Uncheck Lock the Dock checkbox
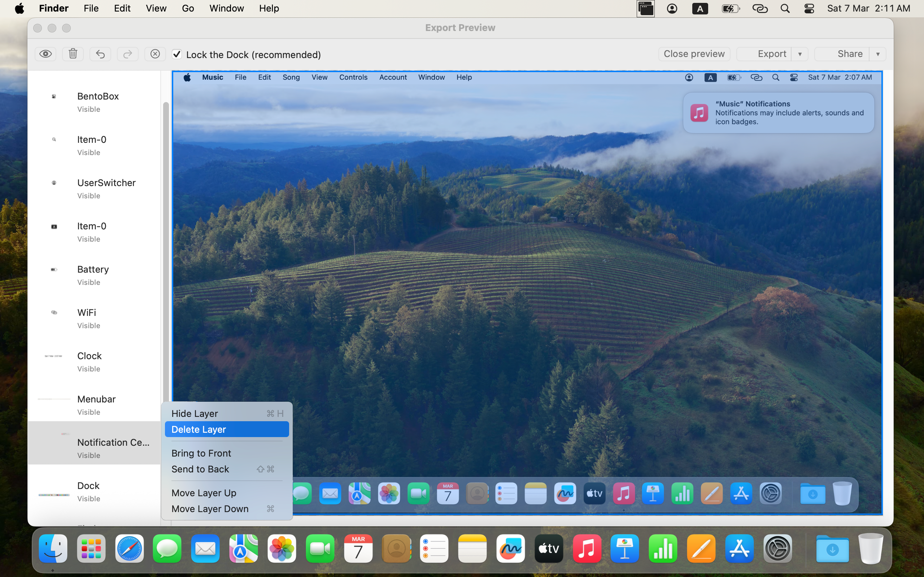 (x=176, y=54)
